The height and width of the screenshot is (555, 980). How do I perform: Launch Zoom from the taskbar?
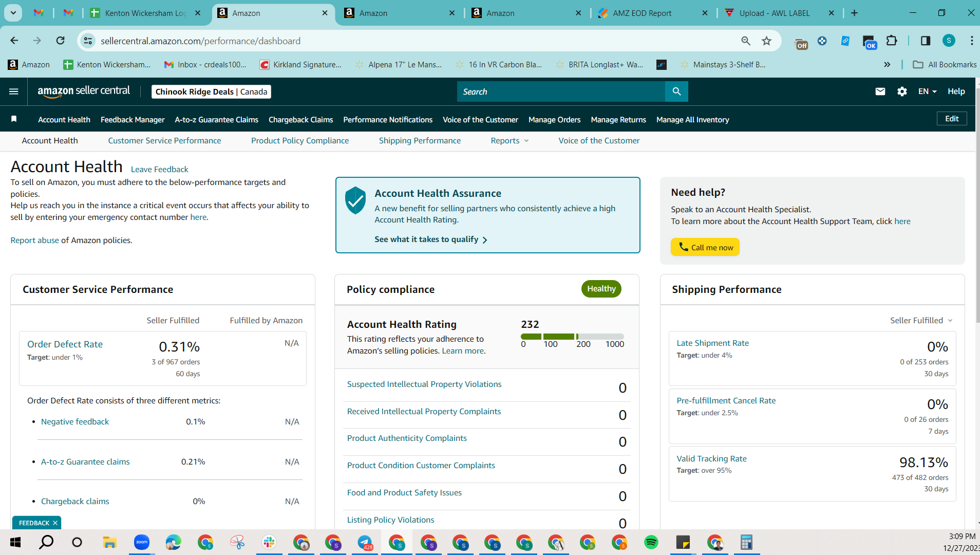pyautogui.click(x=141, y=542)
